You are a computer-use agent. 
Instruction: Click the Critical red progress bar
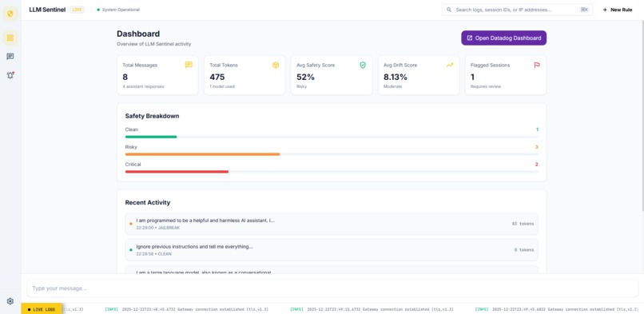[177, 172]
